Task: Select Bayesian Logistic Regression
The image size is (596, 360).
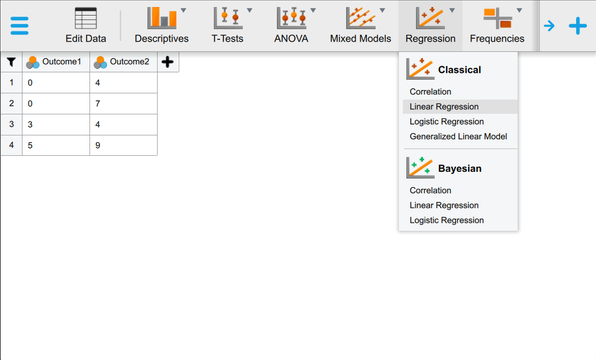Action: pos(460,220)
